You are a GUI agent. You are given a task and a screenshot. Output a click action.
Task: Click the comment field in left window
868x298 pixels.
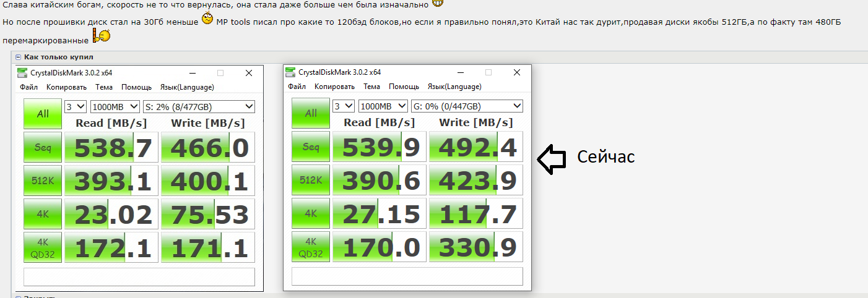[139, 276]
